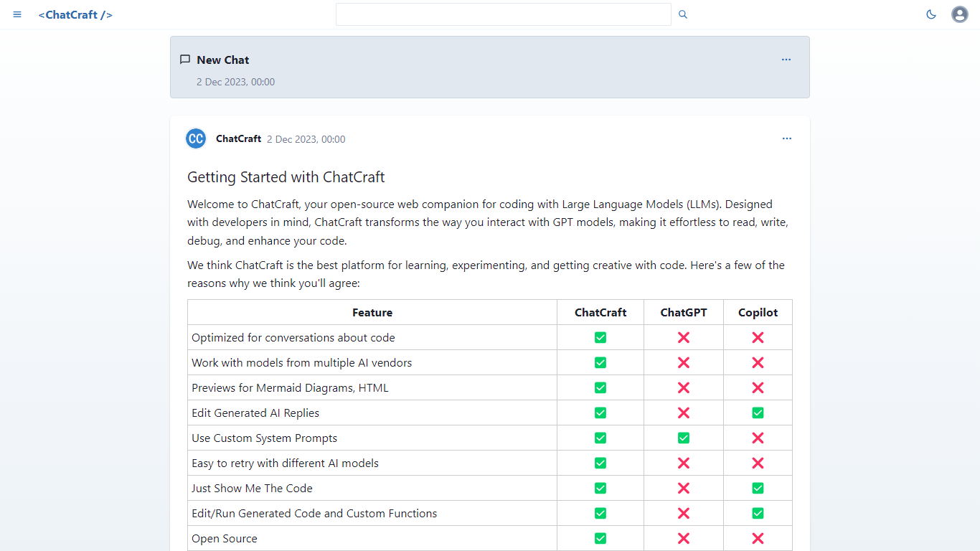Click the search magnifier icon
Image resolution: width=980 pixels, height=551 pixels.
click(683, 14)
